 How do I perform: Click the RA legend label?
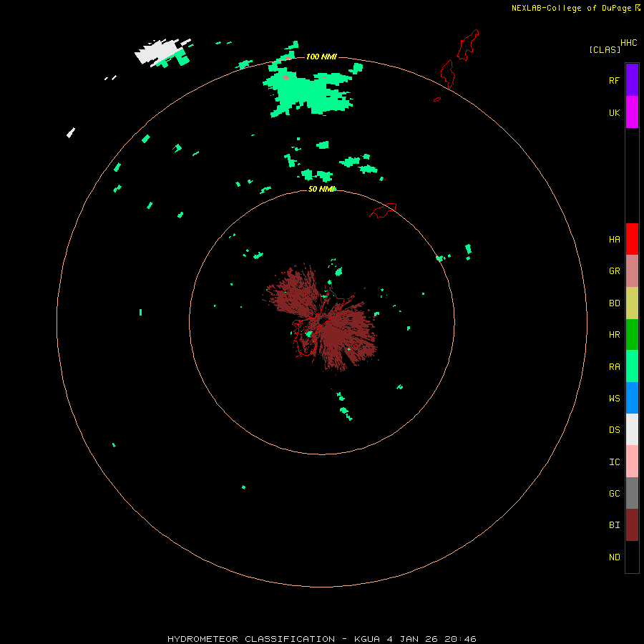coord(614,367)
